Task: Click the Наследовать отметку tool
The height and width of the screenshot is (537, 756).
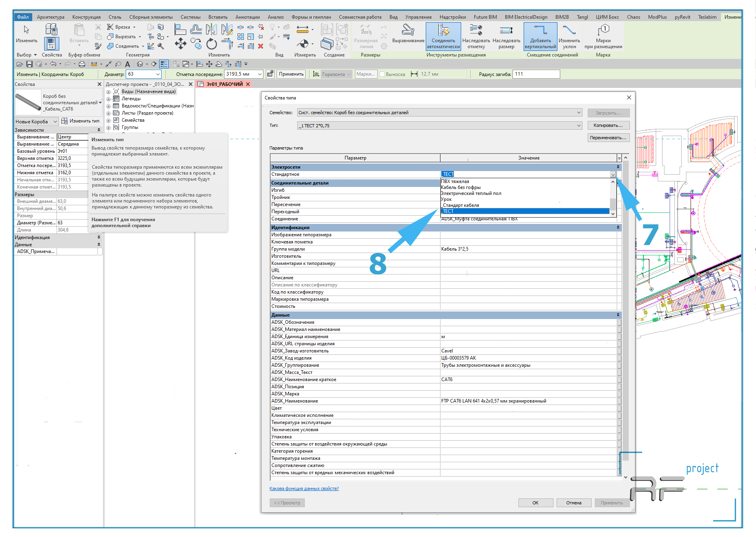Action: 476,36
